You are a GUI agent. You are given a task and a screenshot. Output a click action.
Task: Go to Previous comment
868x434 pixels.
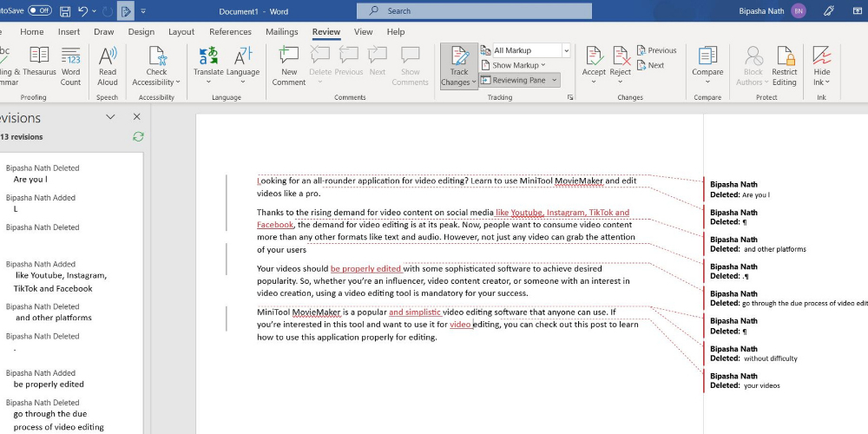click(x=349, y=62)
